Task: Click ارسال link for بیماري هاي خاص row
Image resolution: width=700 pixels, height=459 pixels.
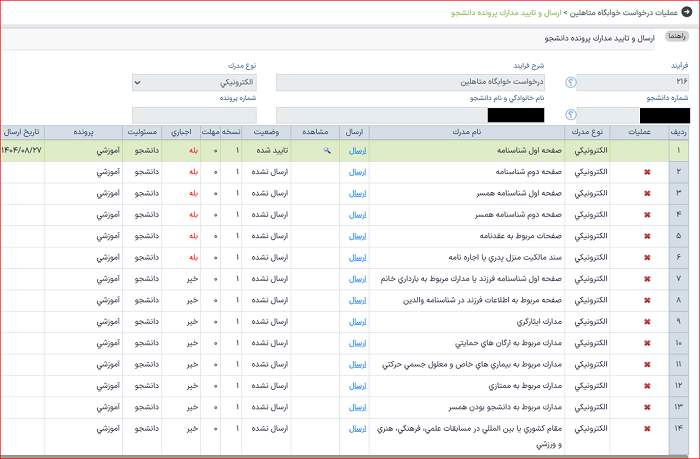Action: 357,364
